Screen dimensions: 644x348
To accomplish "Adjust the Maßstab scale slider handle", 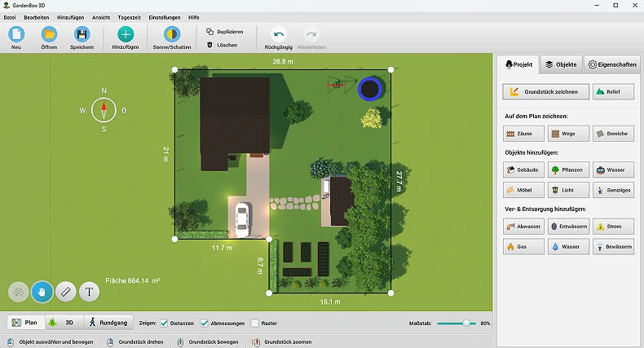I will pyautogui.click(x=466, y=324).
